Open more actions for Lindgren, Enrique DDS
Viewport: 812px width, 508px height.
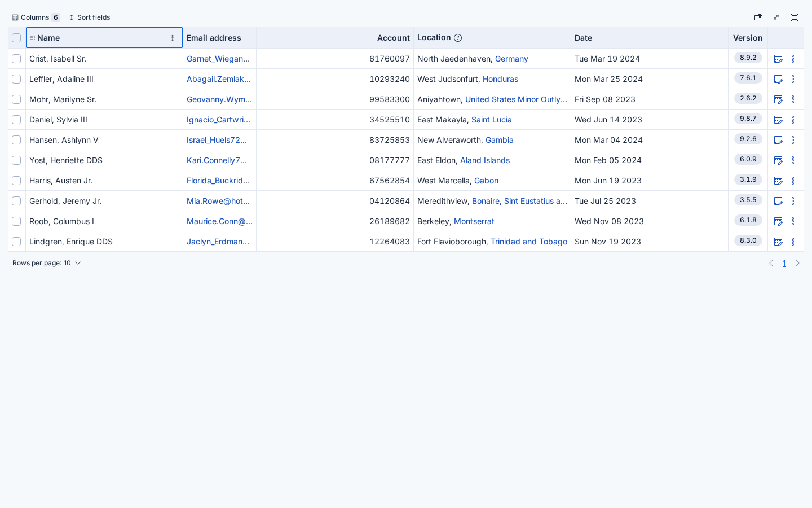(793, 242)
